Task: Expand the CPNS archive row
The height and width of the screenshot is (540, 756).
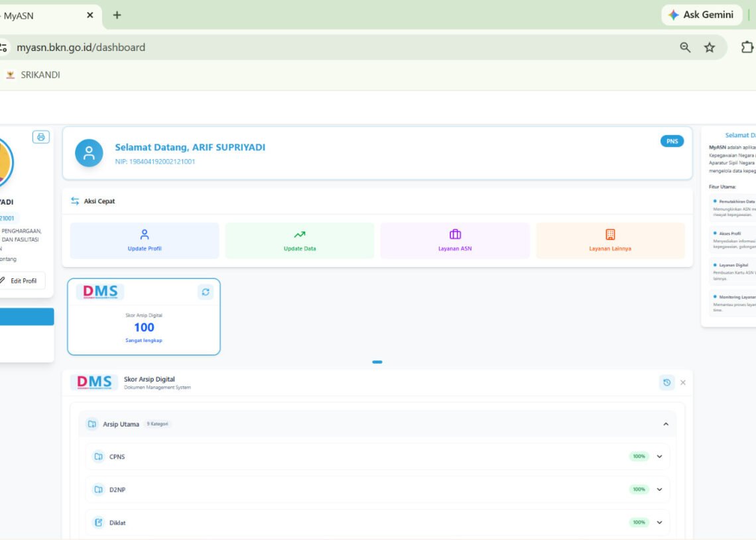Action: pyautogui.click(x=660, y=457)
